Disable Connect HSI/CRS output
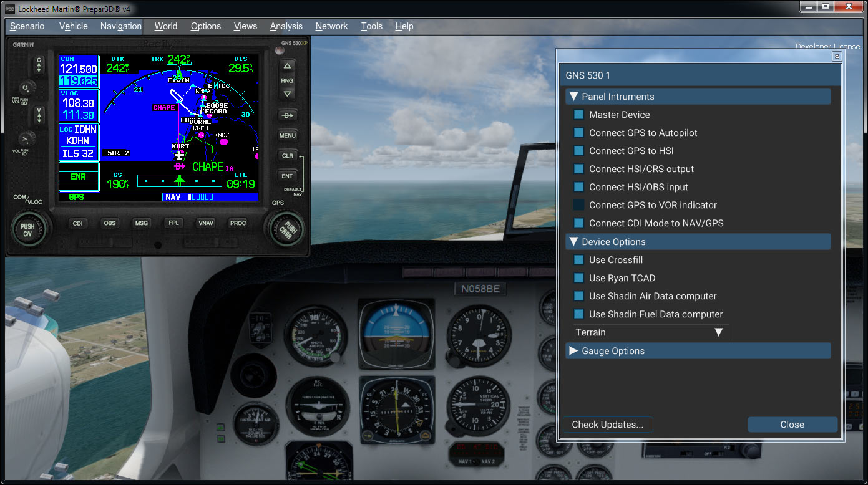 [578, 169]
